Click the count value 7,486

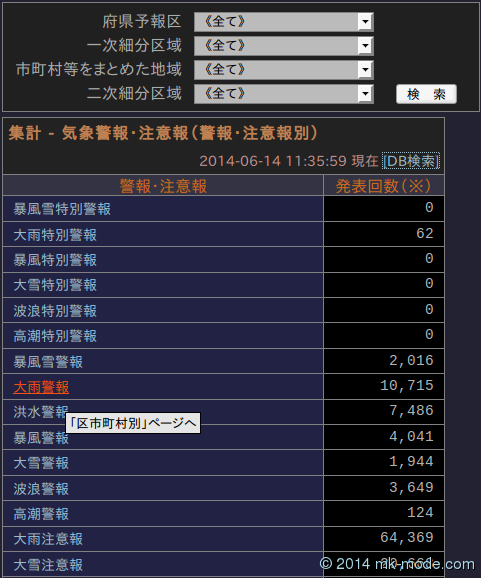411,411
